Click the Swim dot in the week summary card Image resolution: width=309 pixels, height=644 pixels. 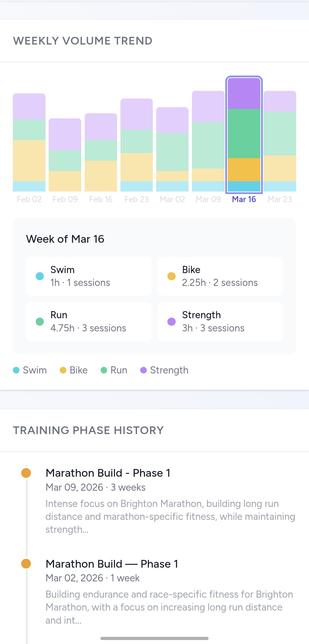pyautogui.click(x=39, y=276)
